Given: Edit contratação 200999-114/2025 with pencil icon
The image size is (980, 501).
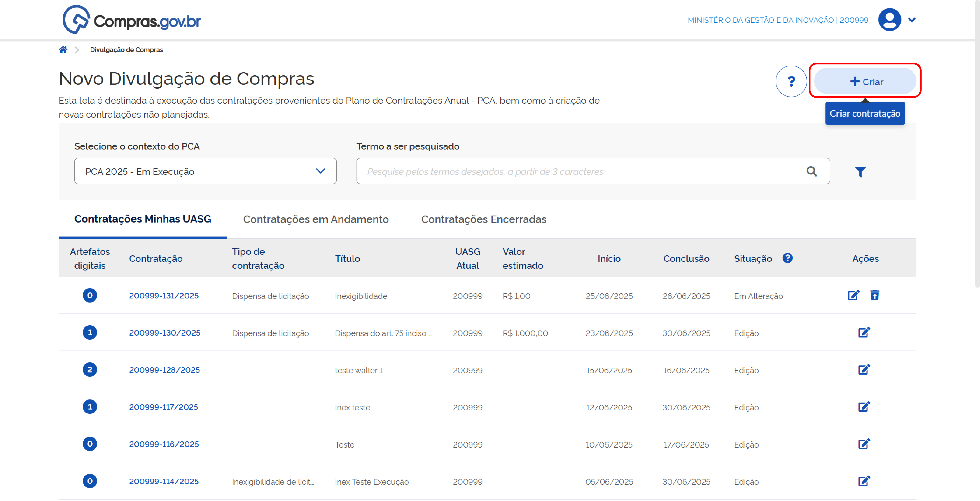Looking at the screenshot, I should coord(864,481).
